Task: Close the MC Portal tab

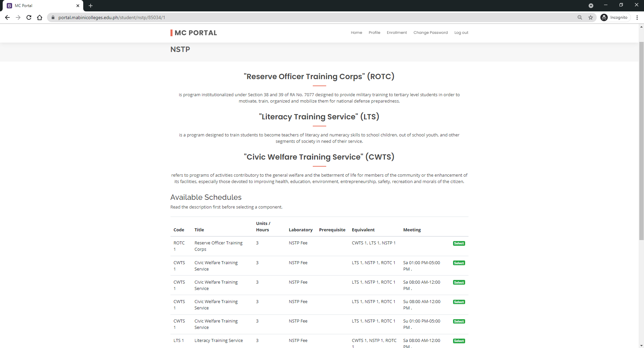Action: coord(78,6)
